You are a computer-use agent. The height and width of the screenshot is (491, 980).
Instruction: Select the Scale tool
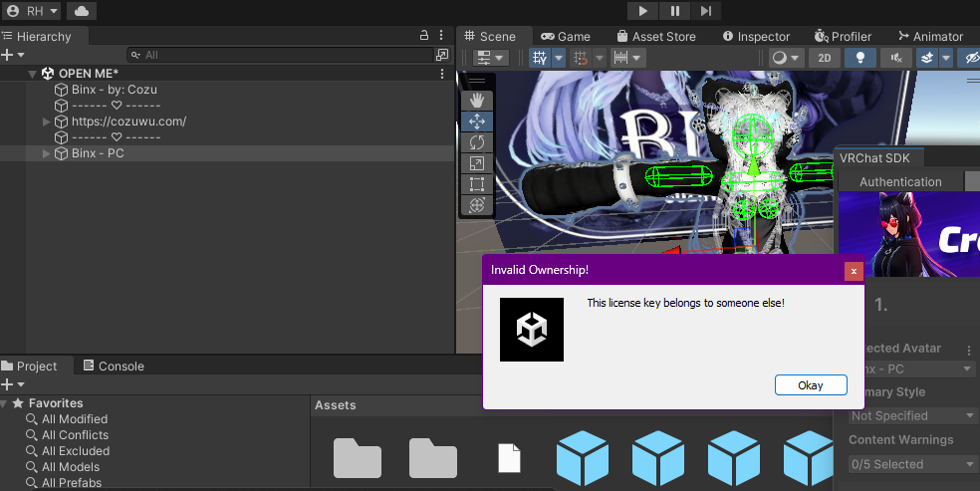[477, 163]
